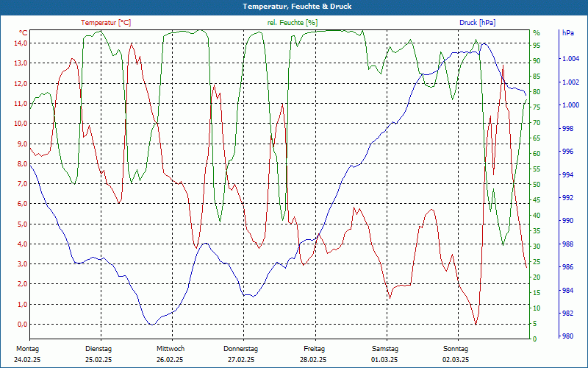Click the '70' humidity axis value
Viewport: 588px width, 368px height.
coord(537,123)
